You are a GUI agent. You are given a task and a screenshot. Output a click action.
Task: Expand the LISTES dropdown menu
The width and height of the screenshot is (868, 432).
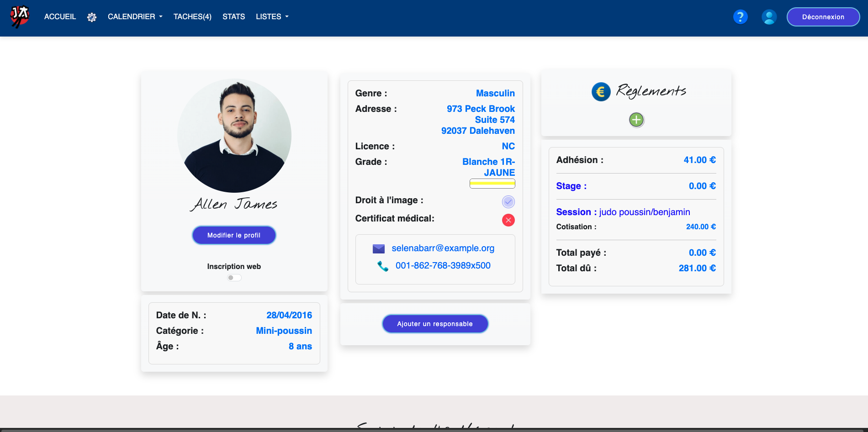(x=272, y=17)
